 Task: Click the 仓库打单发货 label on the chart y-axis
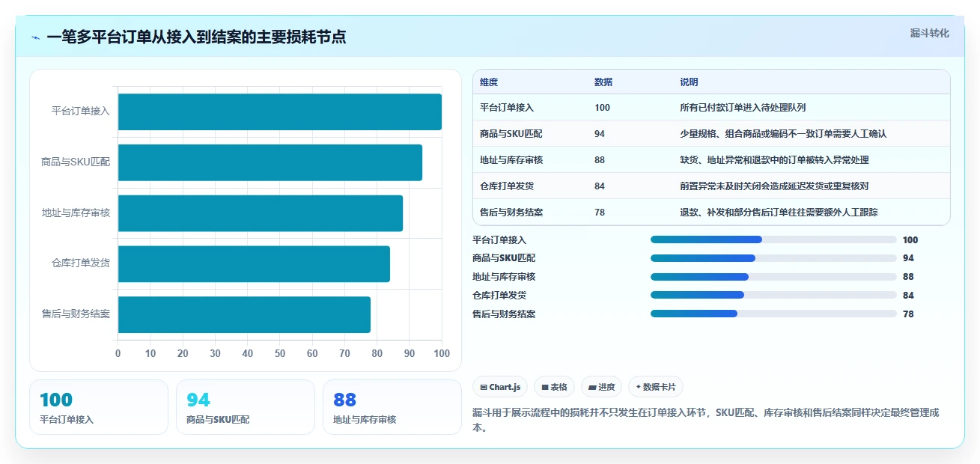click(x=81, y=263)
